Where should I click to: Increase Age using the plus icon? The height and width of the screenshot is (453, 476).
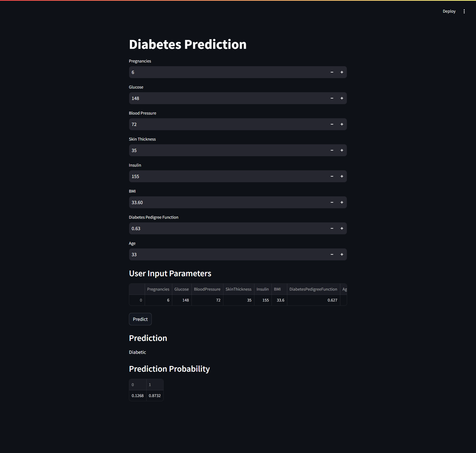[x=342, y=254]
